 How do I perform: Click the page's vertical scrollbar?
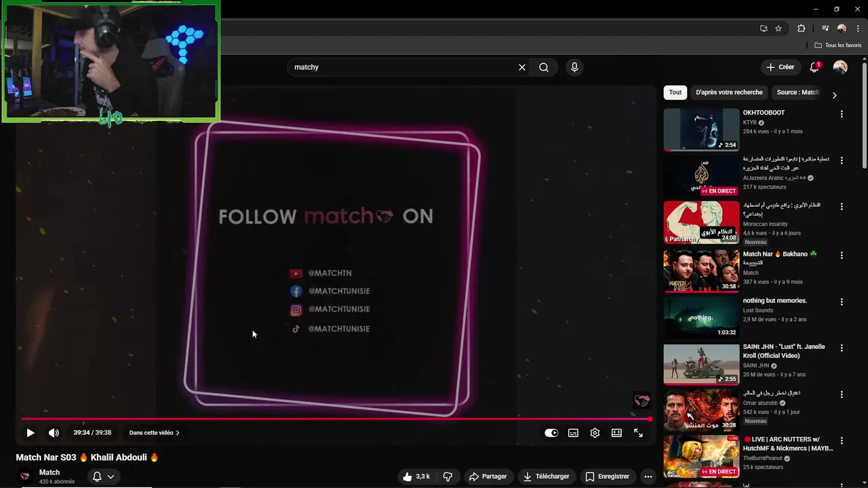tap(865, 115)
